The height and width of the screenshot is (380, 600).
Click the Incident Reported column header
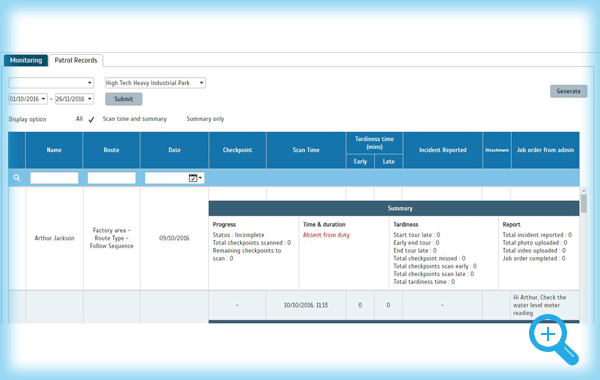443,150
